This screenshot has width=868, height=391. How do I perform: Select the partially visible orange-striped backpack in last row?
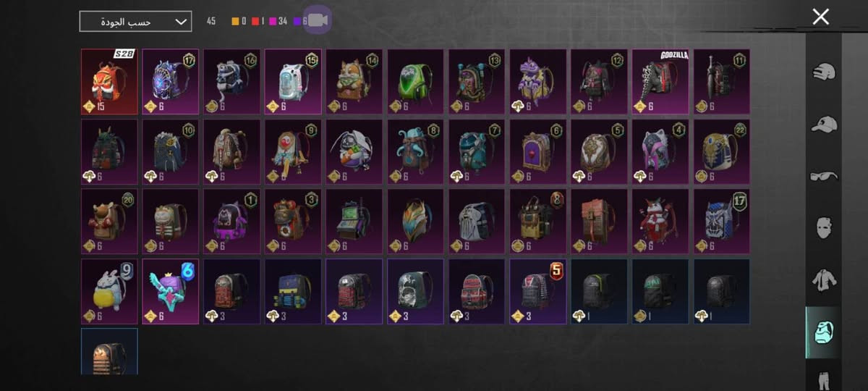pos(109,352)
